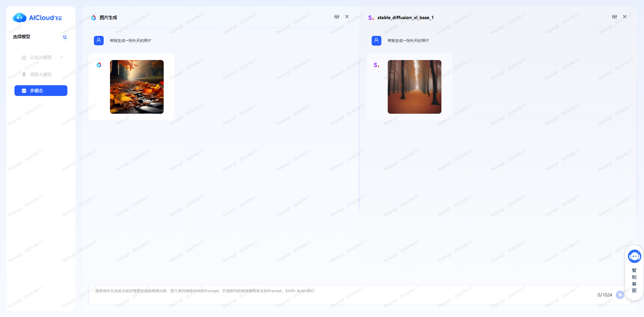Close the stable_diffusion_xl_base_1 panel
Viewport: 644px width, 317px height.
(x=625, y=17)
